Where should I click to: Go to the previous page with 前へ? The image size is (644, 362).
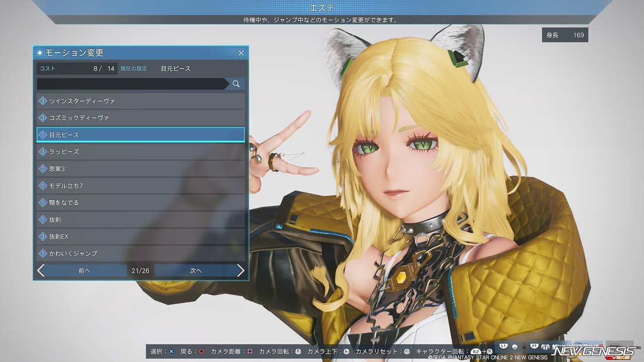tap(85, 271)
